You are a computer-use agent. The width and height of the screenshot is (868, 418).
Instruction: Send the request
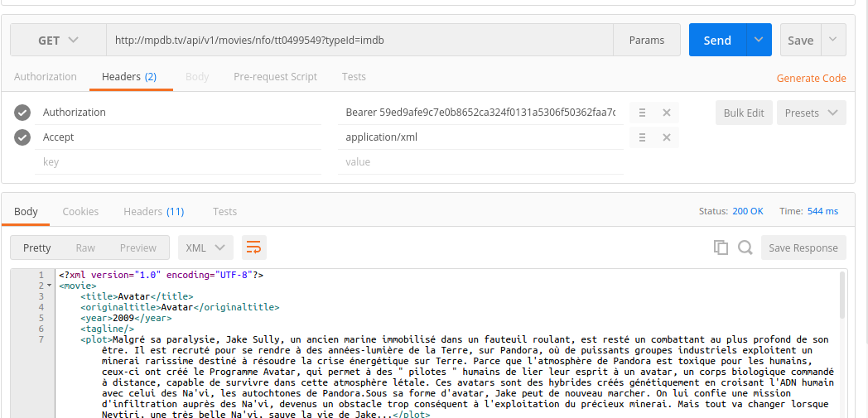(717, 41)
